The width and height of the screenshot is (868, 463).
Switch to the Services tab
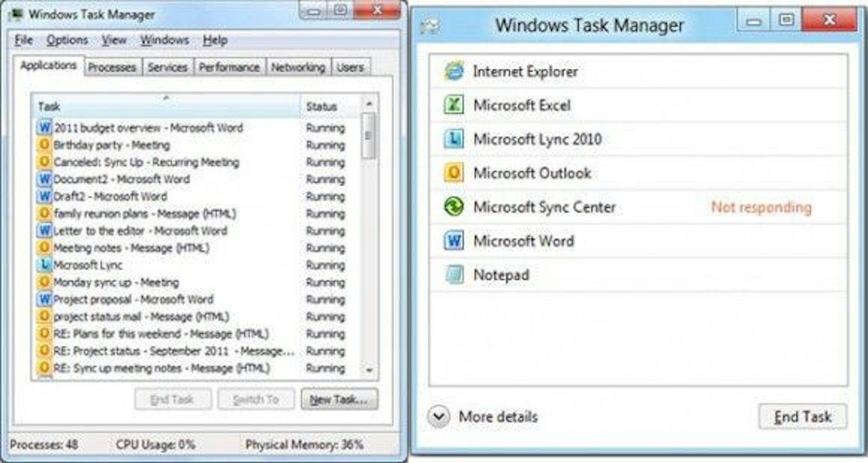(x=168, y=67)
